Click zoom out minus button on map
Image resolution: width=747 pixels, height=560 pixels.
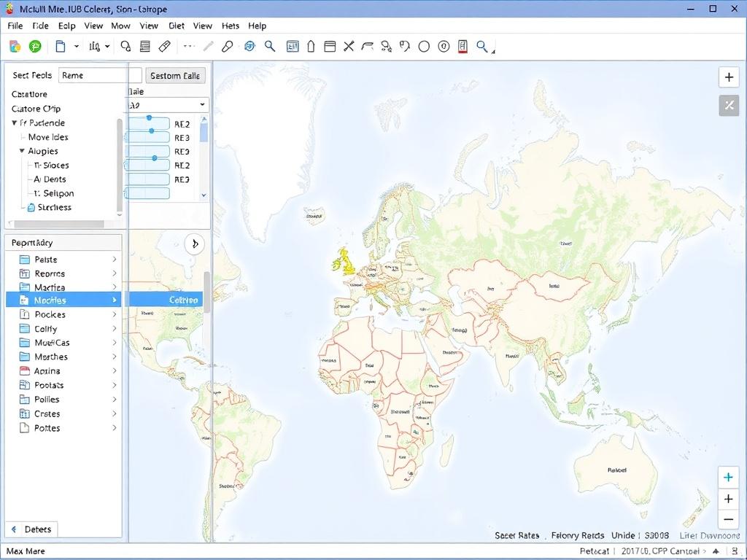coord(727,519)
